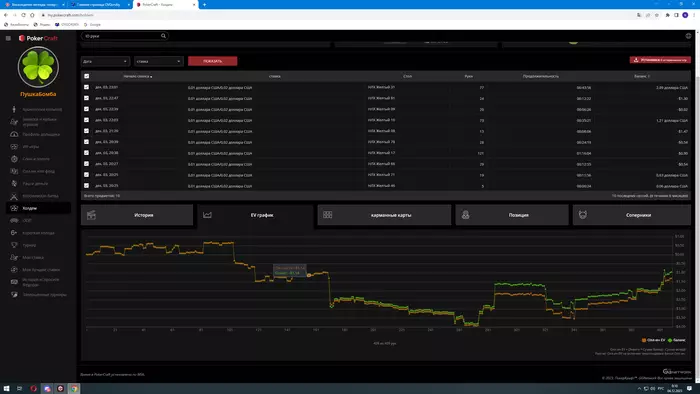Open the Заметки и ярлыки игроков icon

(14, 121)
